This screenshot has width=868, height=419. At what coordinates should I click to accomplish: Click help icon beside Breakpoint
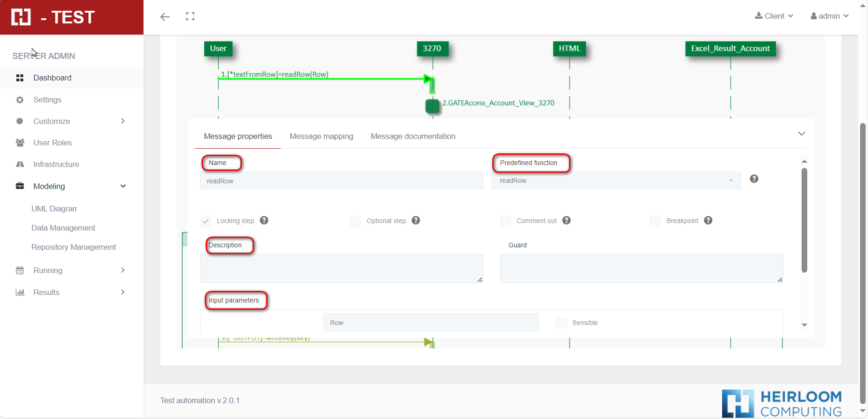(x=708, y=220)
